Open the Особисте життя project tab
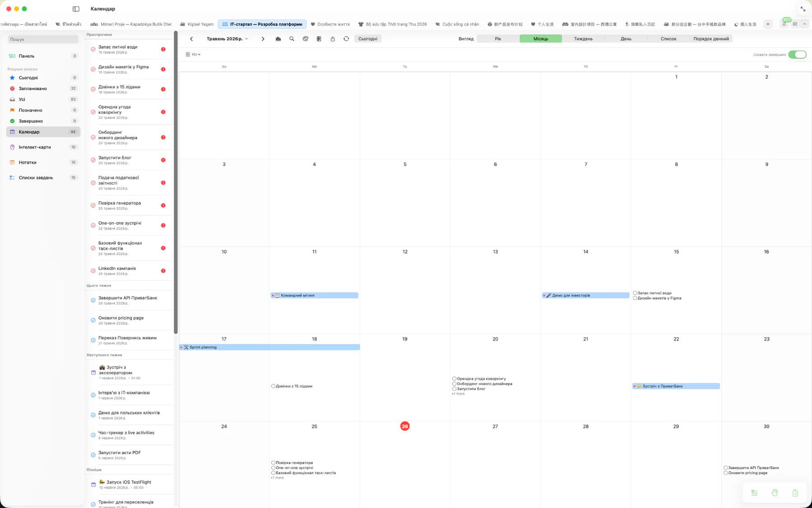 [330, 24]
